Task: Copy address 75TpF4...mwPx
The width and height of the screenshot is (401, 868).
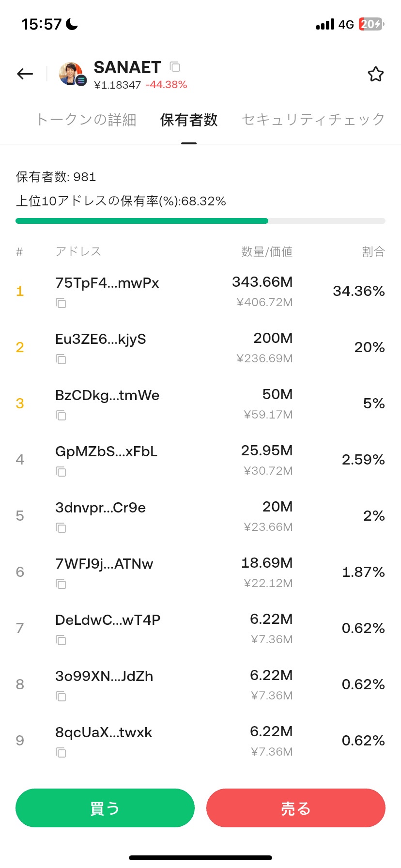Action: click(61, 303)
